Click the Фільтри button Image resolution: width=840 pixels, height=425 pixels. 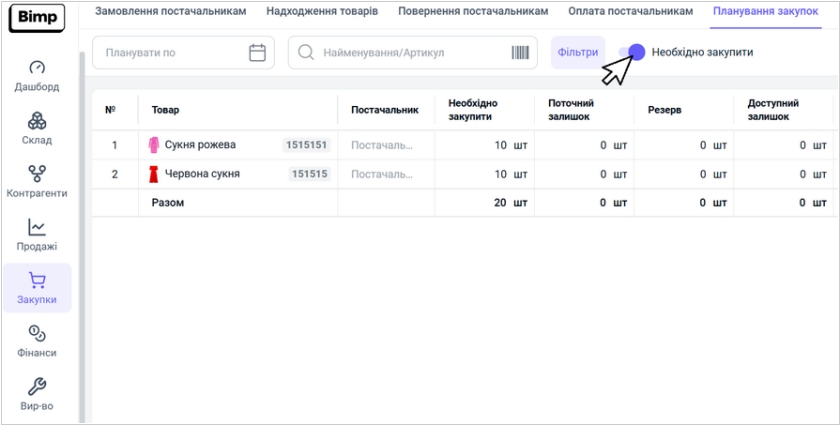(578, 52)
